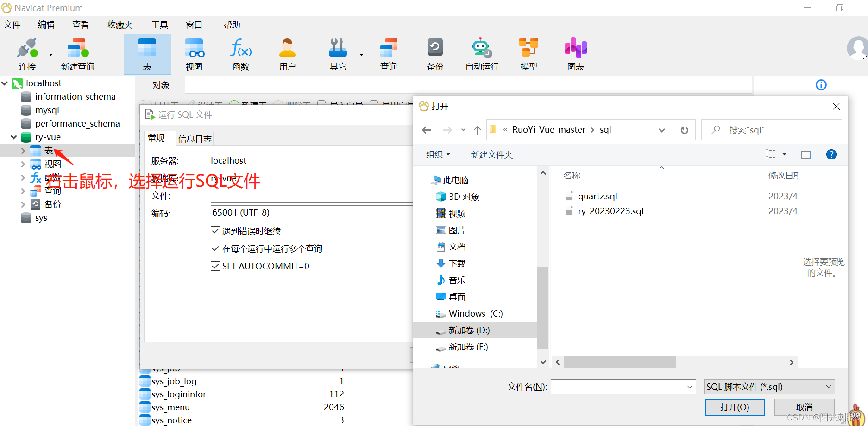The height and width of the screenshot is (426, 868).
Task: Expand the Backup (备份) node under ry-vue
Action: pyautogui.click(x=23, y=204)
